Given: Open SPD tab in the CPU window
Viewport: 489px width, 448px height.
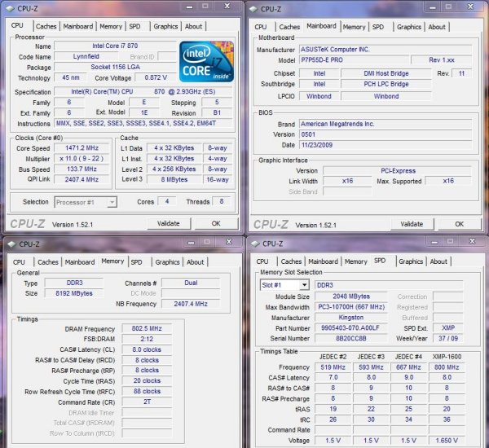Looking at the screenshot, I should coord(134,27).
